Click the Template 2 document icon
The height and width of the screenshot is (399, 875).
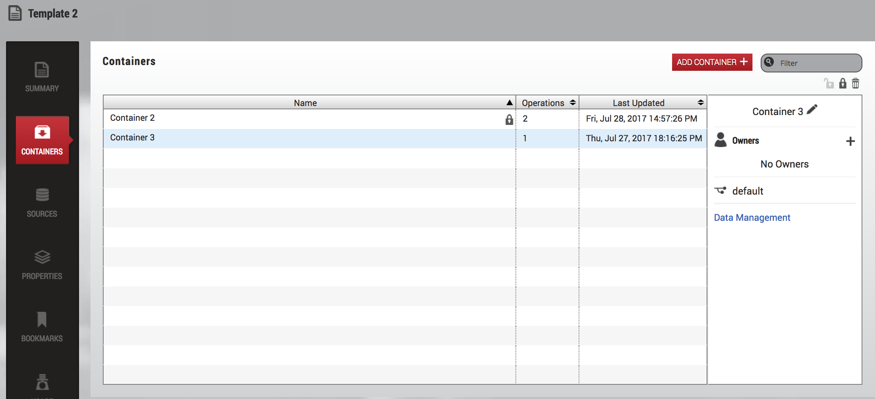(x=15, y=13)
